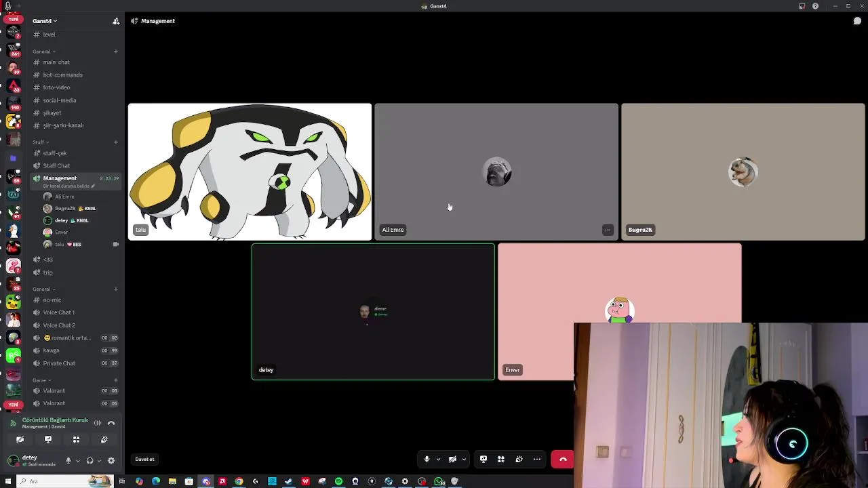Click the 'Bir kanal durumu belirle' status link

[x=69, y=186]
